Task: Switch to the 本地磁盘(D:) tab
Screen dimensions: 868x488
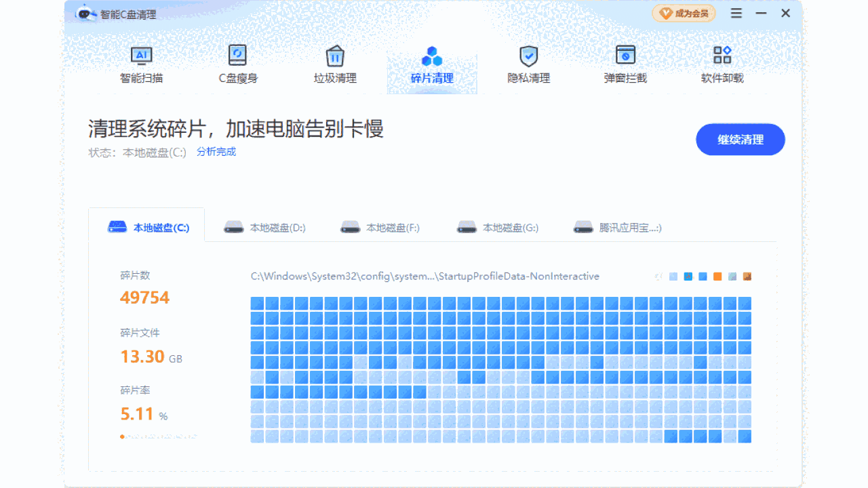Action: [264, 228]
